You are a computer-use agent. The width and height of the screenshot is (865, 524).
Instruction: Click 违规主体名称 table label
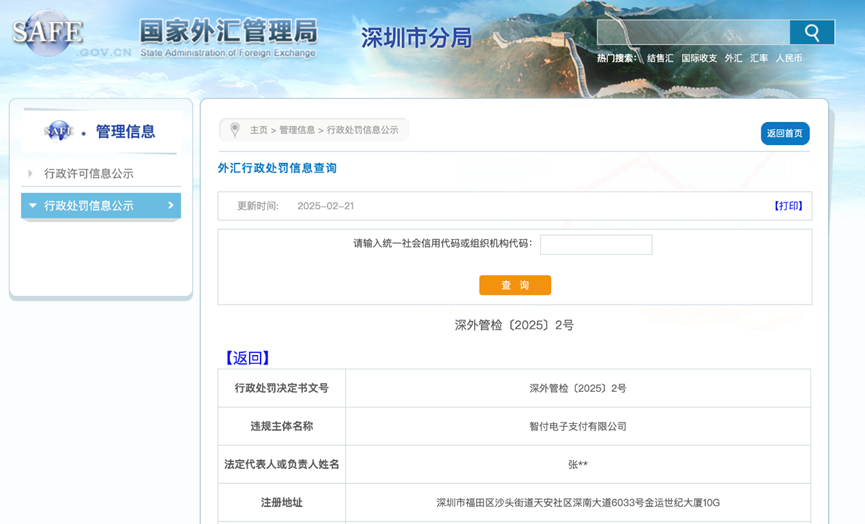point(282,426)
